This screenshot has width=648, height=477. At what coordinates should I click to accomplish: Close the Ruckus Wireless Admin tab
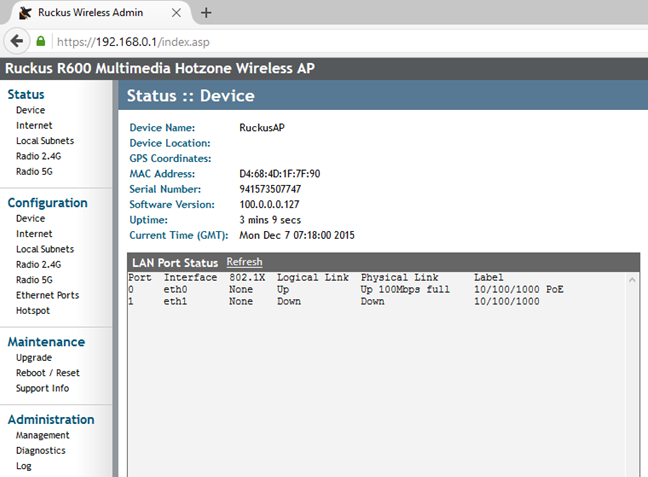176,13
